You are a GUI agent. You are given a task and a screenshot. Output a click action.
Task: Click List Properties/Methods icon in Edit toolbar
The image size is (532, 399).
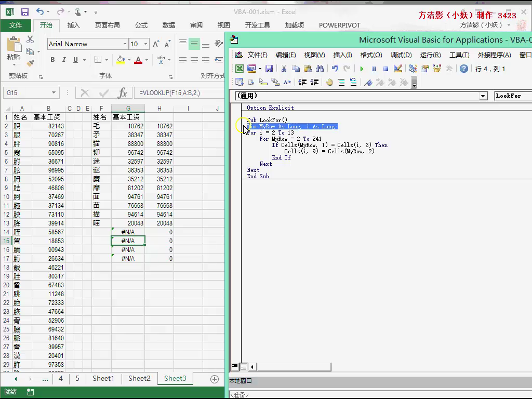coord(239,82)
